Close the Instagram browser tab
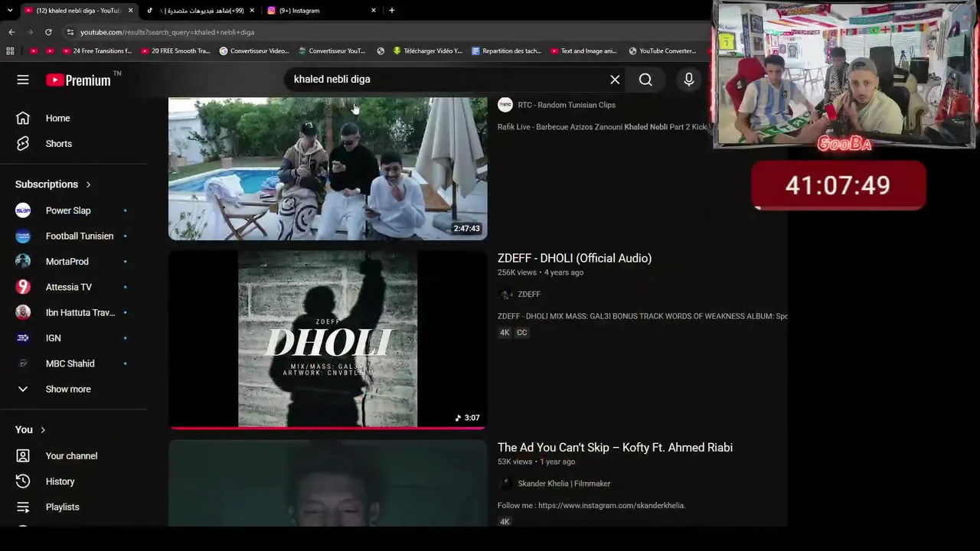The image size is (980, 551). (x=374, y=11)
